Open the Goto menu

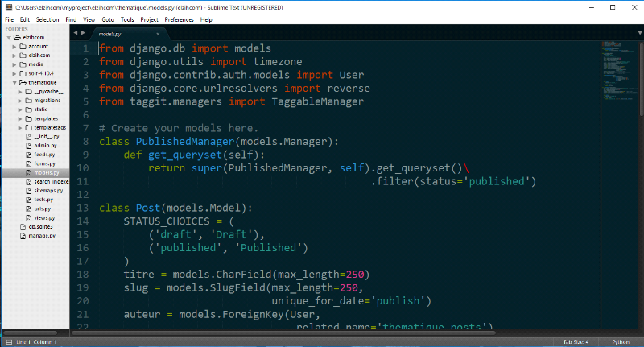(107, 19)
